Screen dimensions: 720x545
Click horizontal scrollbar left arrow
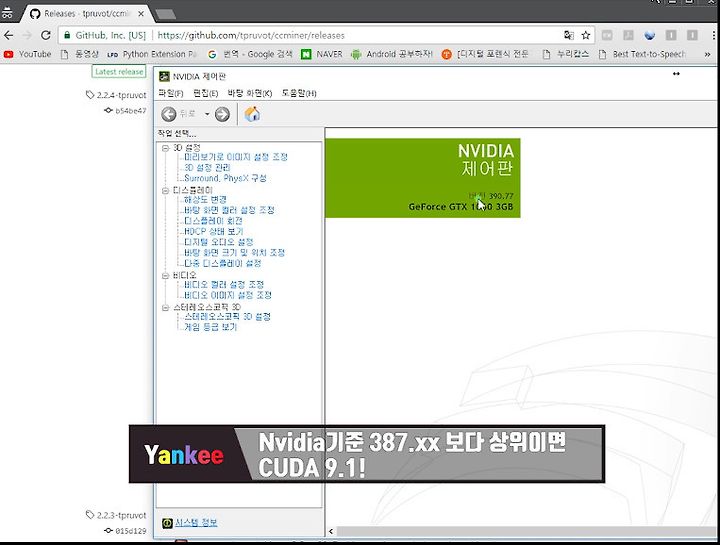pos(331,531)
